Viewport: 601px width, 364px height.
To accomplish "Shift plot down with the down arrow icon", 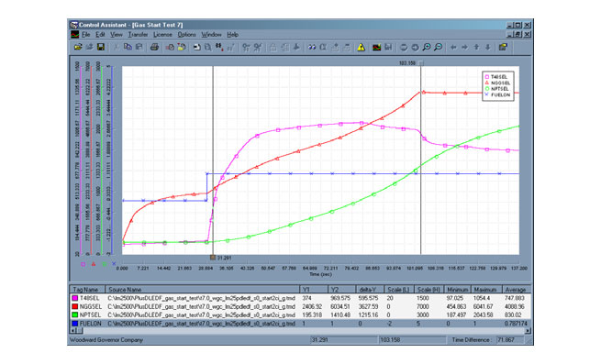I will [487, 47].
